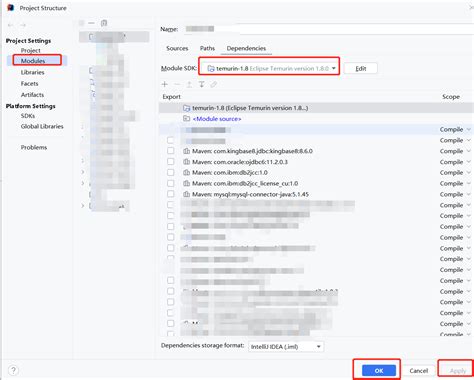
Task: Enable export checkbox for oracle ojdbc6 library
Action: pos(170,162)
